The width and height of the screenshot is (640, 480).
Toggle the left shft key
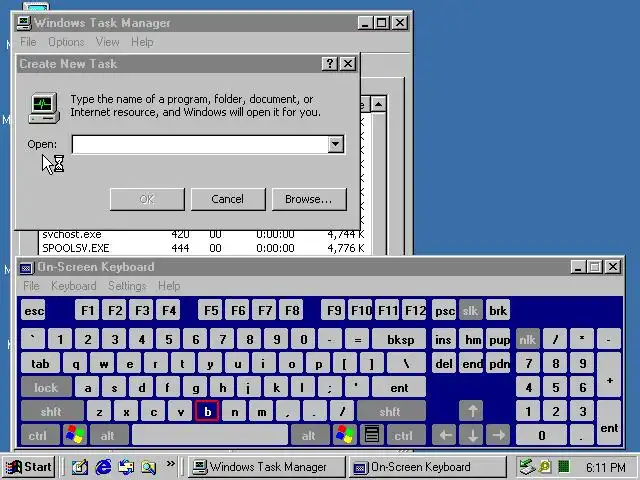tap(51, 411)
